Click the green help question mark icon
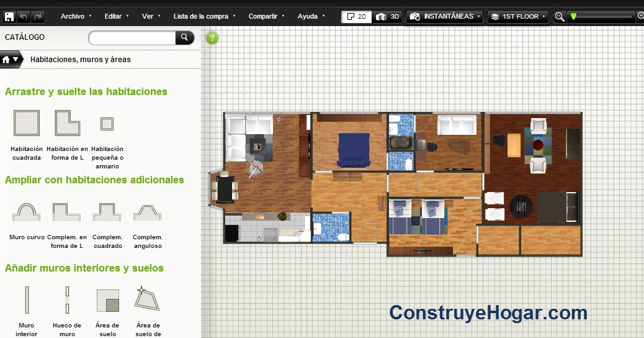644x338 pixels. pos(212,39)
